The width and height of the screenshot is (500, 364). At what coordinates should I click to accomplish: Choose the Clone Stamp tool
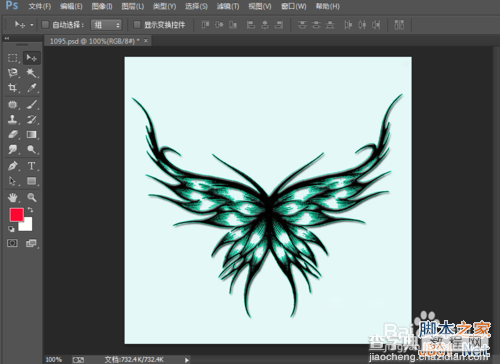click(x=13, y=119)
